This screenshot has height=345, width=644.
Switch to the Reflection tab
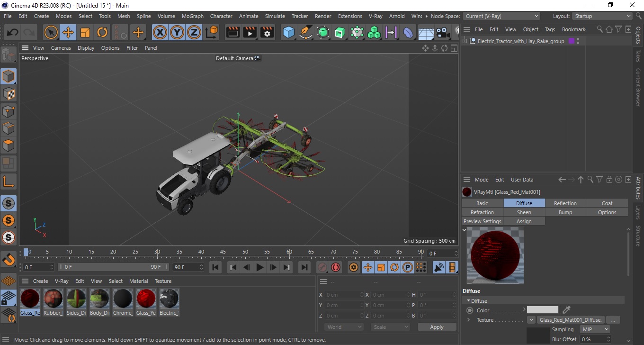point(565,203)
